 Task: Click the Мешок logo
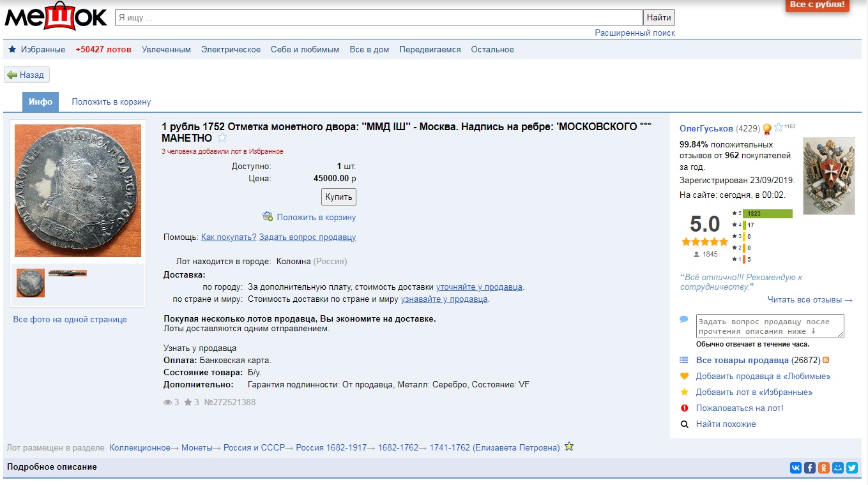(x=56, y=17)
